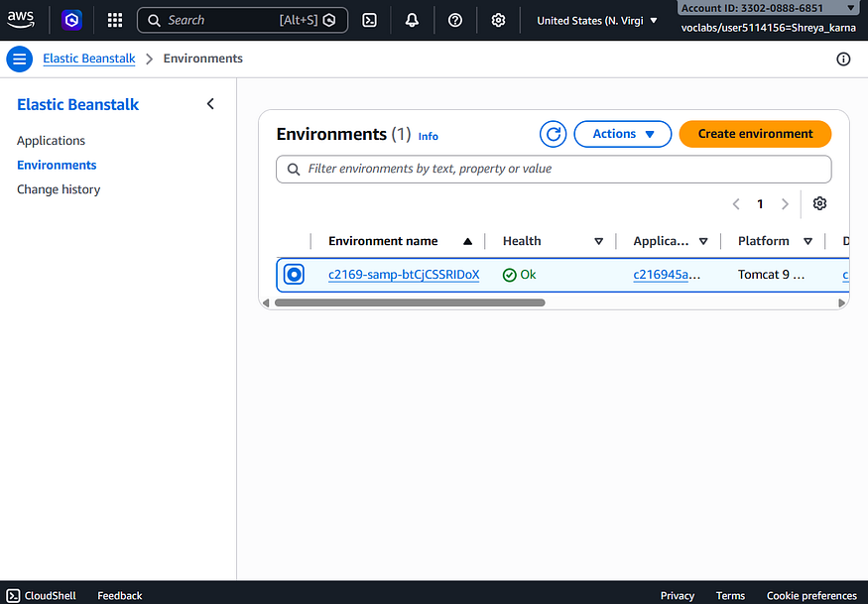Viewport: 868px width, 604px height.
Task: Click the Ok health status
Action: tap(519, 275)
